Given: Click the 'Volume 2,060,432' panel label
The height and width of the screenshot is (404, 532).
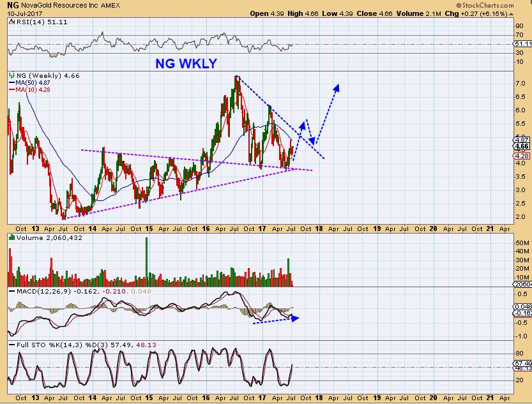Looking at the screenshot, I should click(x=49, y=237).
